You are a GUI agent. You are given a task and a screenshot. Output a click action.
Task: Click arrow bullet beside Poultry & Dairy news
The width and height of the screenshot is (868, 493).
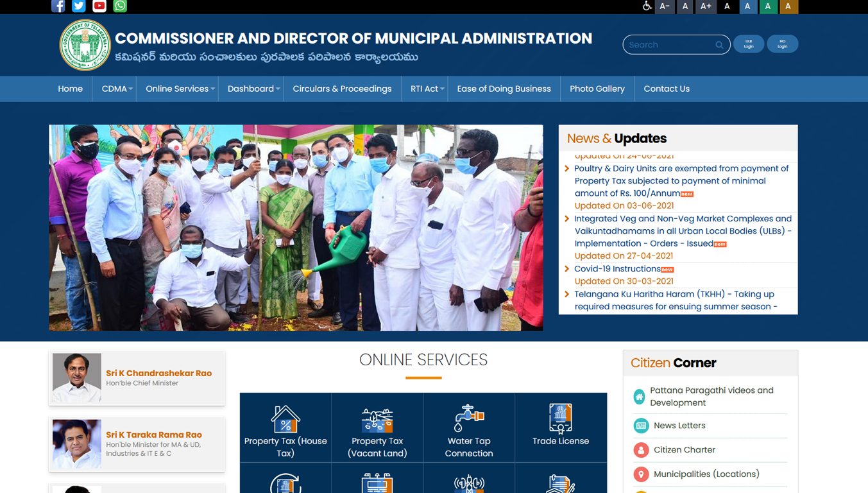(x=566, y=169)
